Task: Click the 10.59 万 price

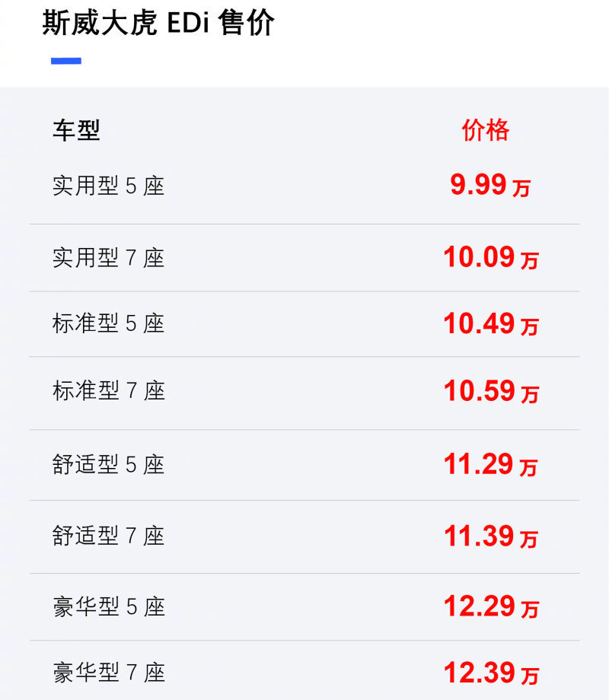Action: point(491,391)
